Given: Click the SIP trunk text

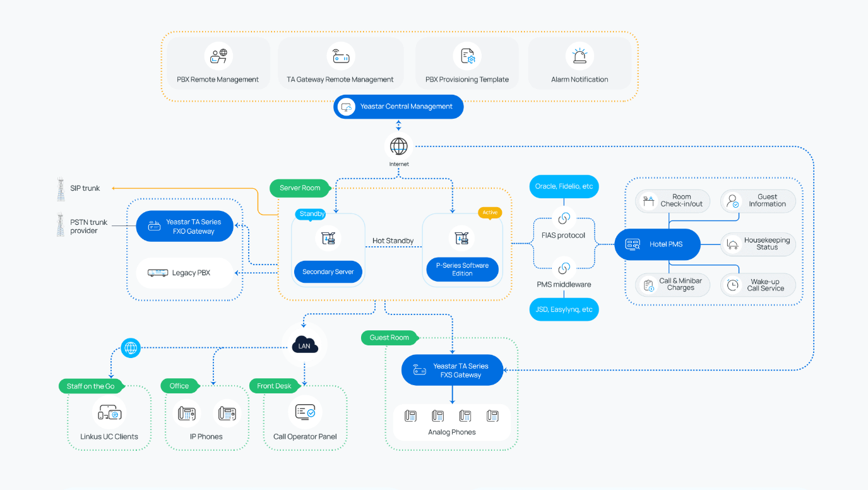Looking at the screenshot, I should click(x=85, y=188).
